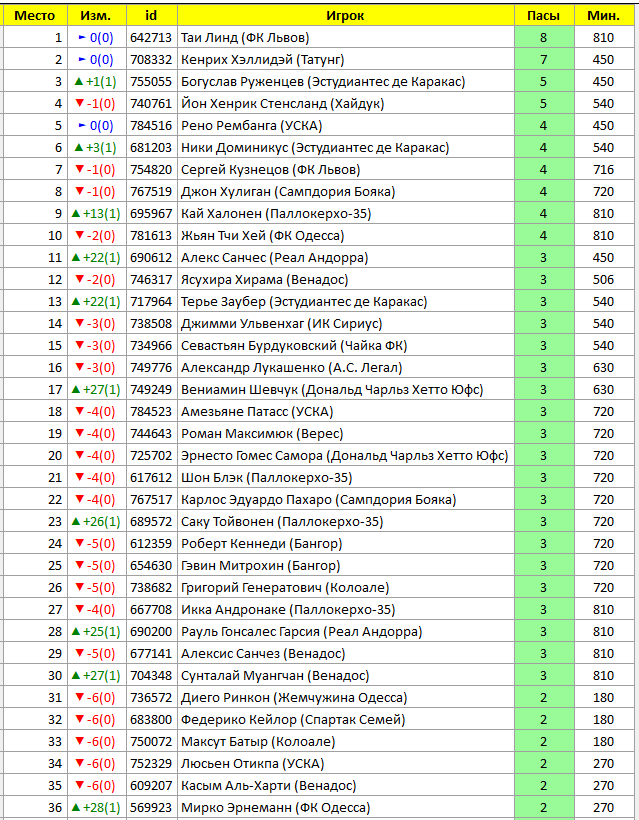Click id cell 569923
This screenshot has width=639, height=820.
point(151,806)
